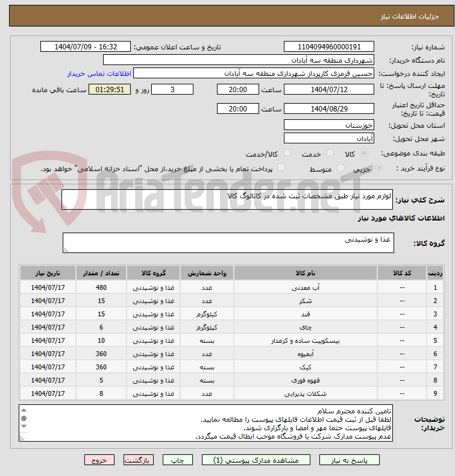Click the quantity 8 cell in chocolate row
The height and width of the screenshot is (476, 455).
(101, 393)
